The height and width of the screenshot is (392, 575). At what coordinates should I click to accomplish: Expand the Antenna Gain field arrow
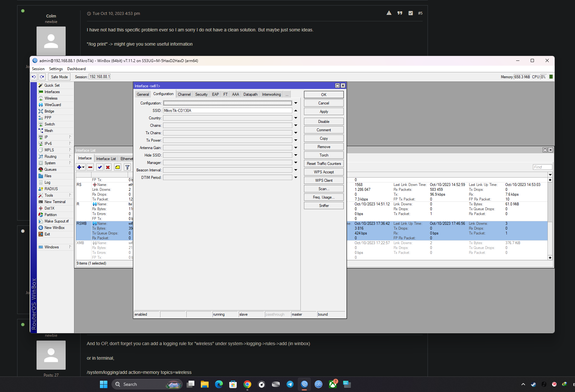coord(296,148)
